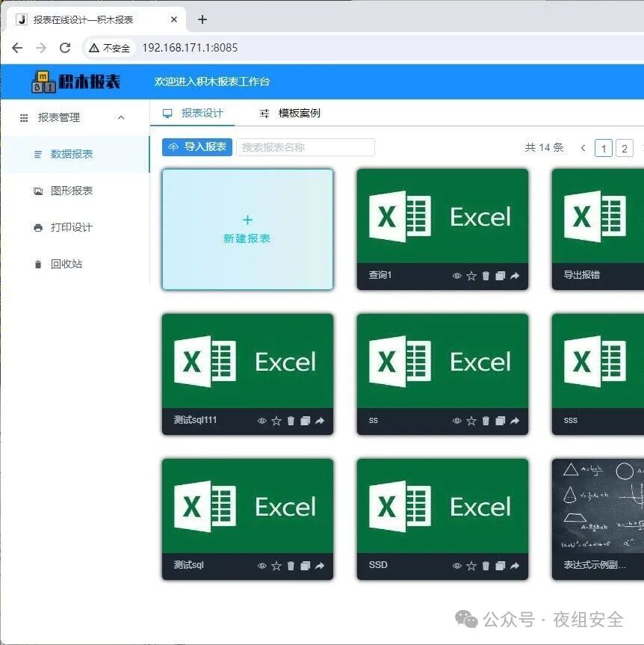Share the 测试sql111 report
Screen dimensions: 644x645
(x=320, y=420)
